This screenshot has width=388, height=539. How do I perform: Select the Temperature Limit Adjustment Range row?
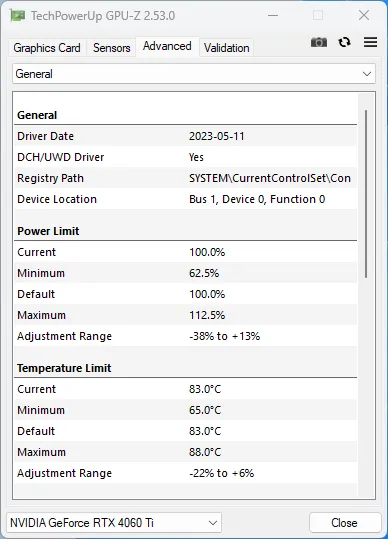point(185,473)
